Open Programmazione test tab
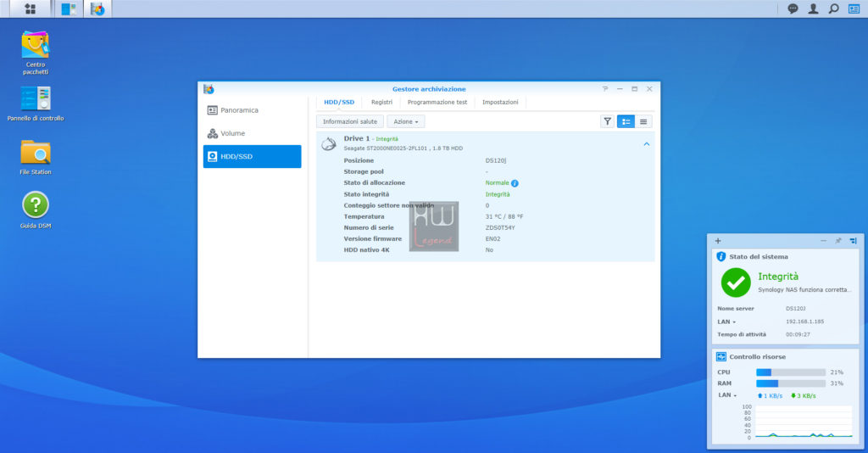The width and height of the screenshot is (868, 453). click(437, 103)
